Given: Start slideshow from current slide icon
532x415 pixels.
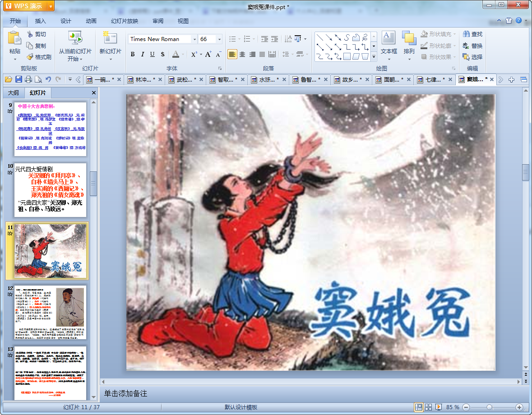Looking at the screenshot, I should click(75, 37).
